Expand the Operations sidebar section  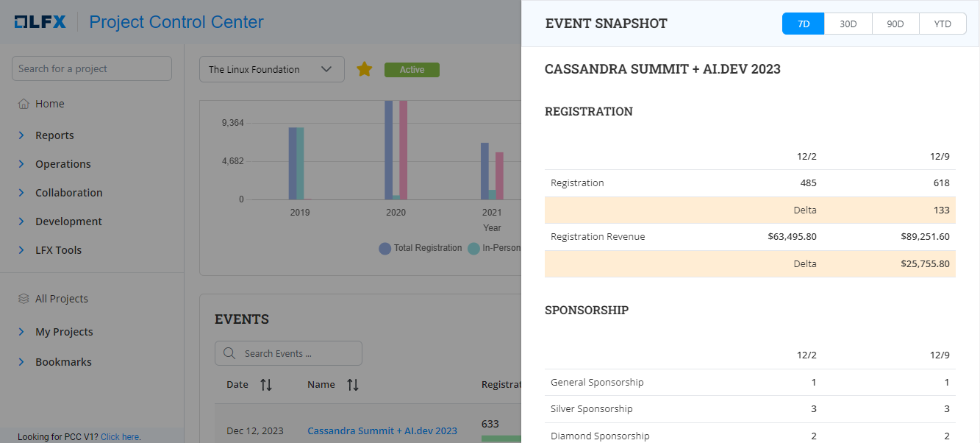click(62, 164)
